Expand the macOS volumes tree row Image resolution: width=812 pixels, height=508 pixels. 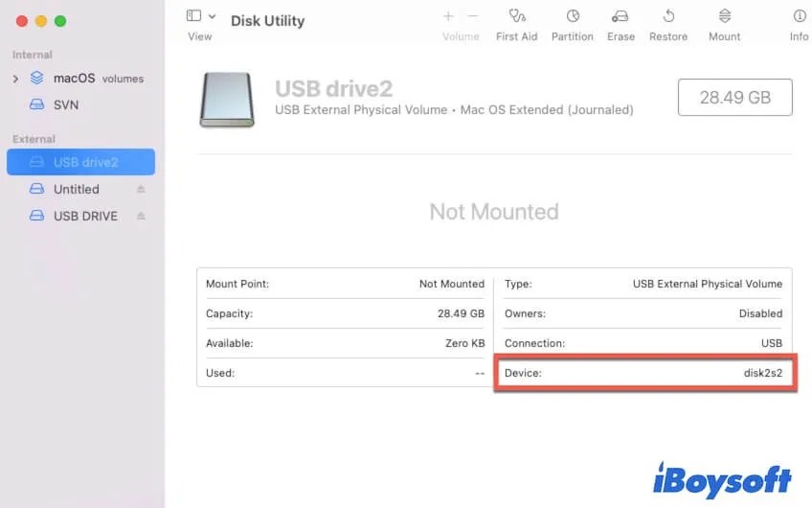coord(15,79)
